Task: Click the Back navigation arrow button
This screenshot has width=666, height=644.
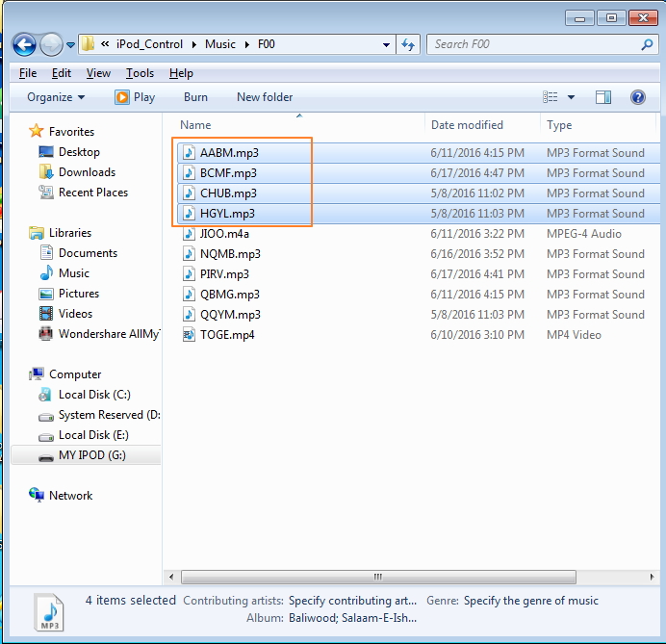Action: pos(25,44)
